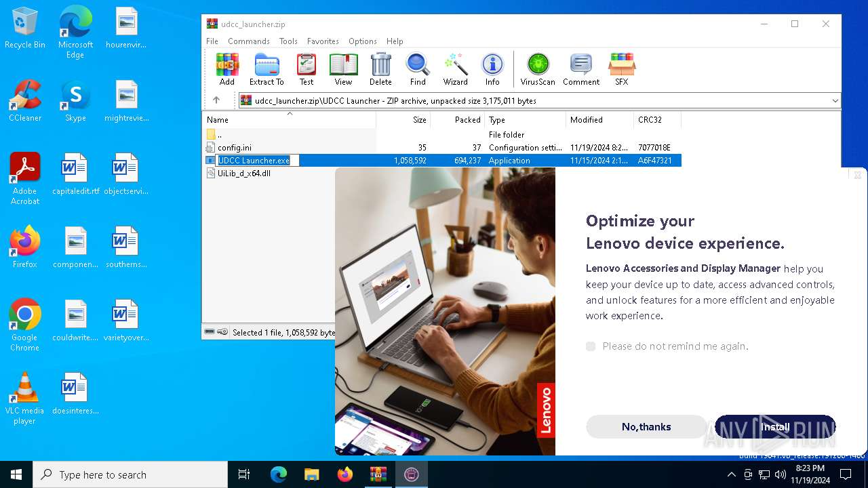Select Google Chrome desktop shortcut
Screen dimensions: 868x488
[25, 325]
